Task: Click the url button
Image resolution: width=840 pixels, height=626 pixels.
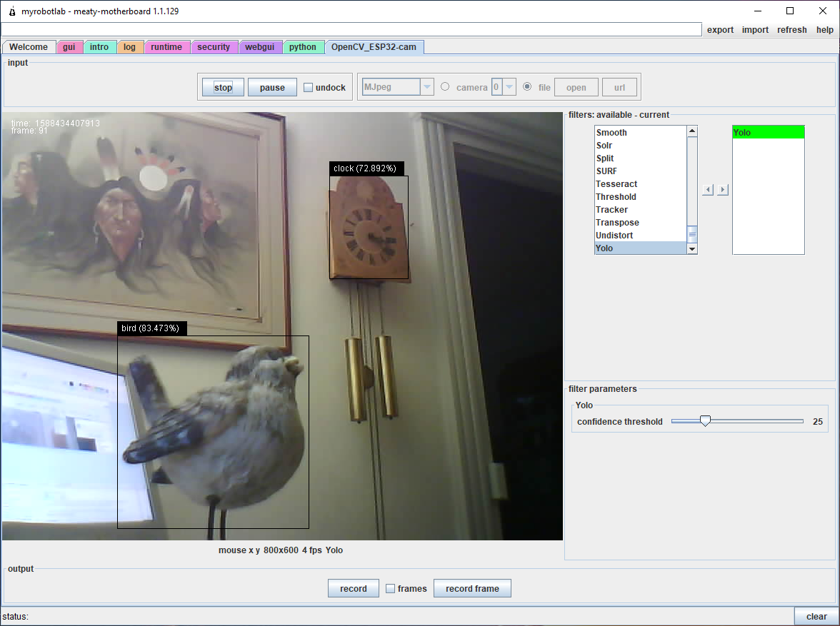Action: [x=619, y=87]
